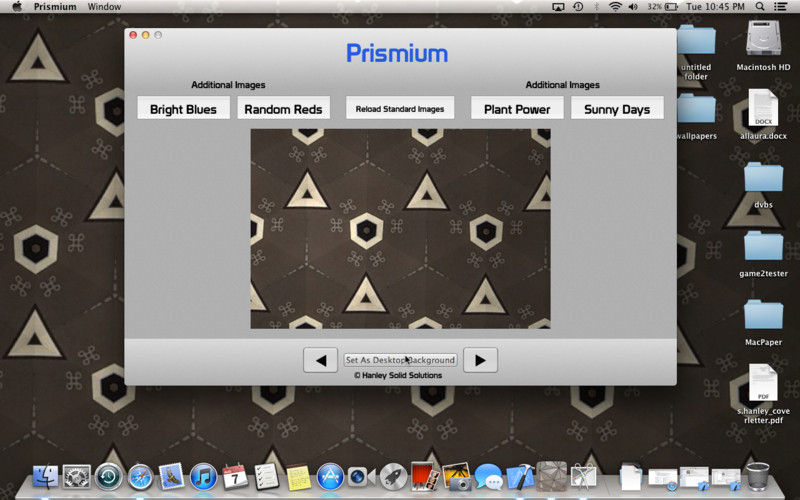Open the Apple menu
This screenshot has height=500, width=800.
[x=17, y=7]
